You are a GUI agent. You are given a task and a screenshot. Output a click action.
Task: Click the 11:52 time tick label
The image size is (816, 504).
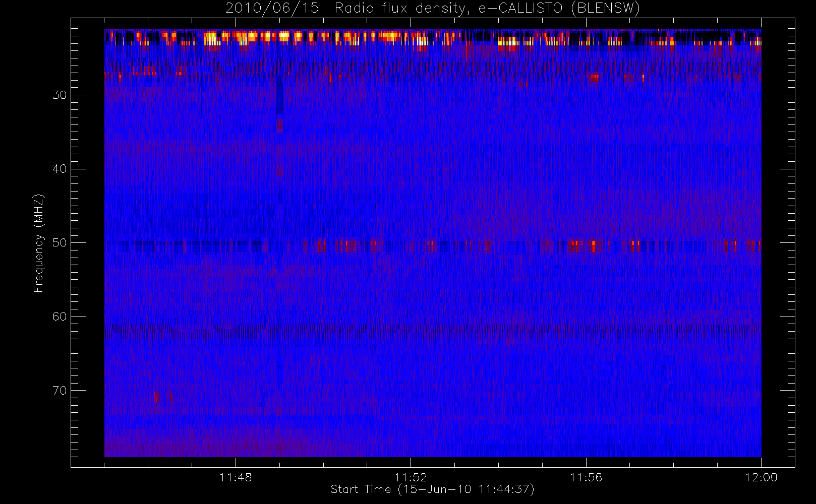pyautogui.click(x=411, y=477)
